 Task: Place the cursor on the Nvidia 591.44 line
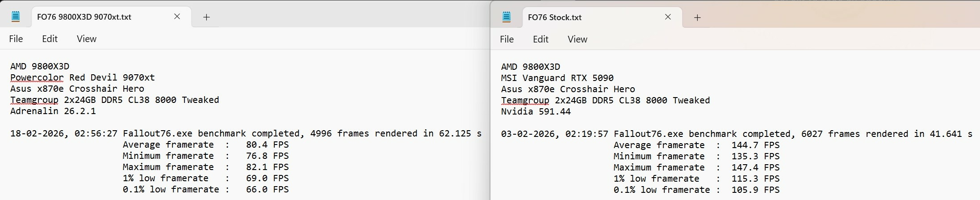pyautogui.click(x=536, y=111)
